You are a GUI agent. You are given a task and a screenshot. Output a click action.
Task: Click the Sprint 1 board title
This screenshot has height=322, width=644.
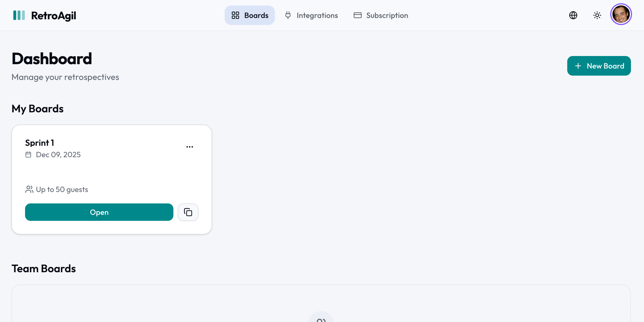[39, 143]
